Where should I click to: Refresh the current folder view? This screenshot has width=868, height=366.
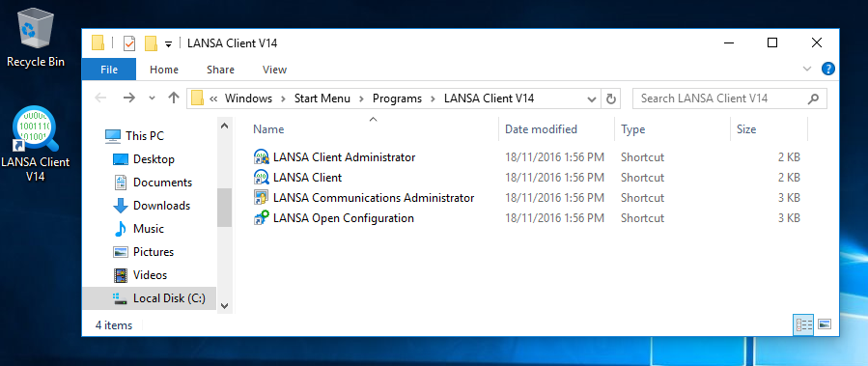point(610,99)
